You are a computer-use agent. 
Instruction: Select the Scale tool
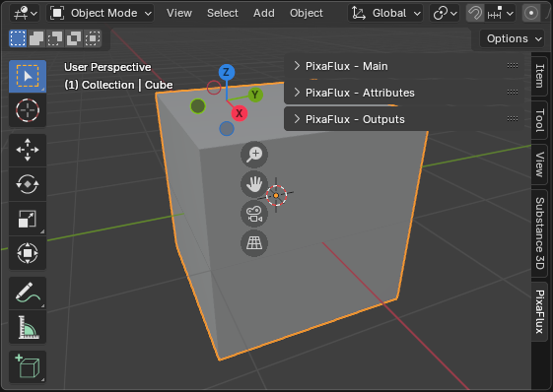click(28, 219)
